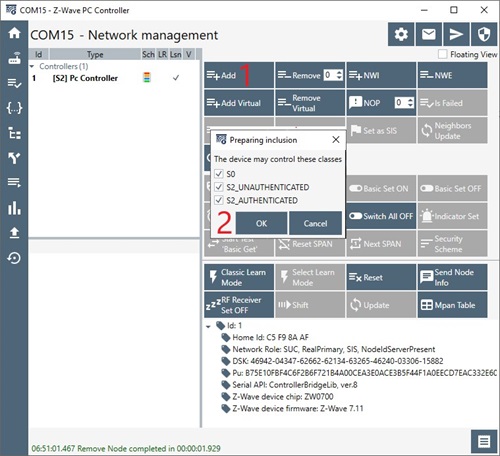Open the Home icon in sidebar
500x456 pixels.
[14, 33]
